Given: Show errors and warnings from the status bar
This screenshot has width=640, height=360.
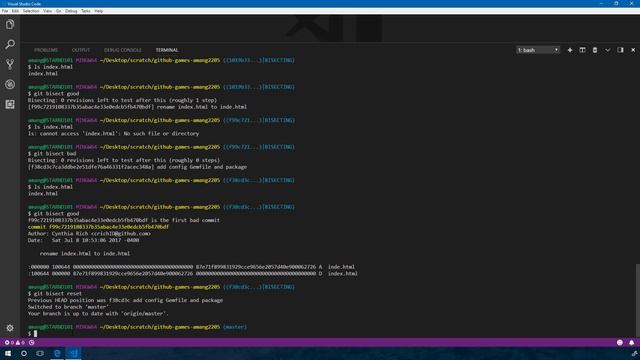Looking at the screenshot, I should [15, 342].
